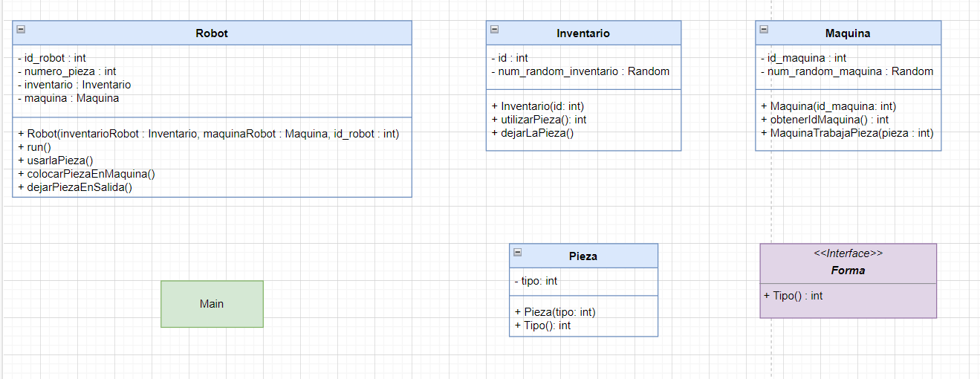Select the '+ colocarPiezaEnMaquina()' method
This screenshot has height=379, width=980.
click(x=85, y=174)
